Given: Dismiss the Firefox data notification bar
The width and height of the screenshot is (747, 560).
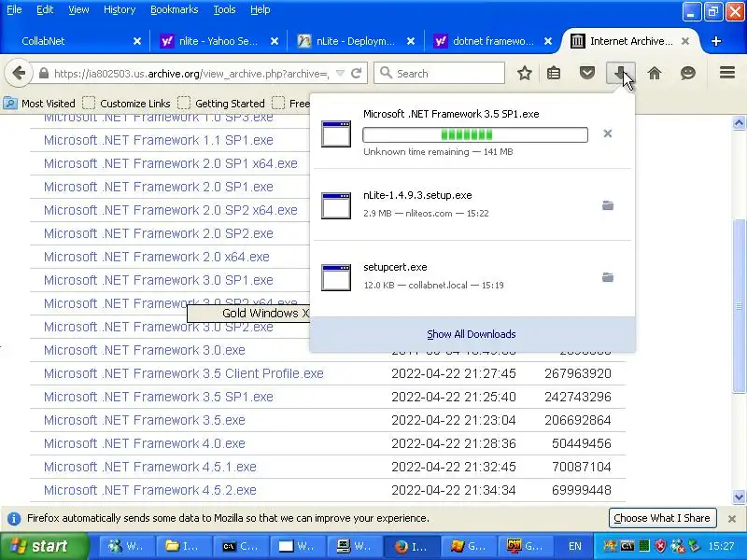Looking at the screenshot, I should 732,519.
